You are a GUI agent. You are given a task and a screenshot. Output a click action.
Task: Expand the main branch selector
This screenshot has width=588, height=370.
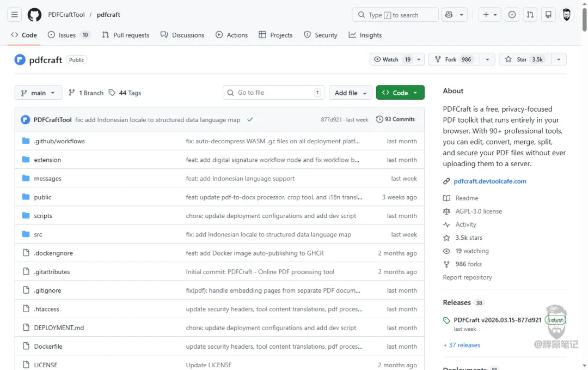point(38,93)
